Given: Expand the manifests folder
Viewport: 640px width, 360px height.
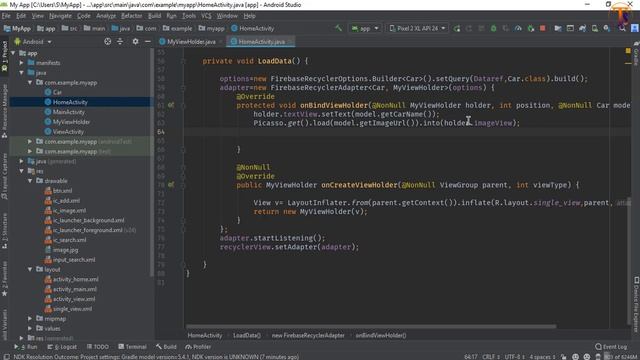Looking at the screenshot, I should click(x=22, y=63).
